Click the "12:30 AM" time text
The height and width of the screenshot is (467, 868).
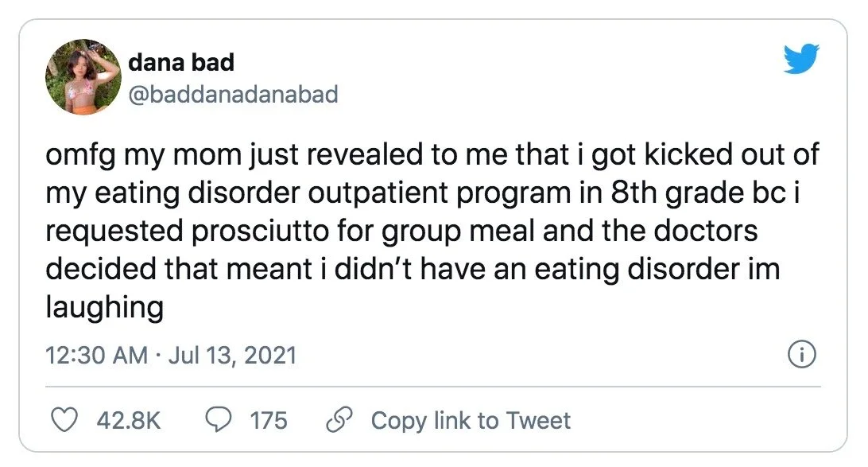click(96, 355)
